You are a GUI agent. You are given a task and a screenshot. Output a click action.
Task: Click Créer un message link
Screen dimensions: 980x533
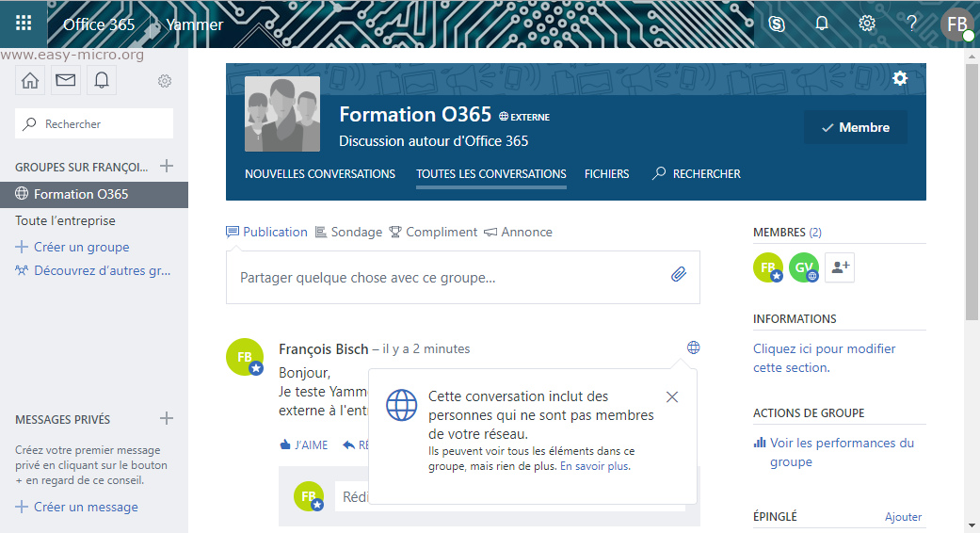(x=77, y=507)
